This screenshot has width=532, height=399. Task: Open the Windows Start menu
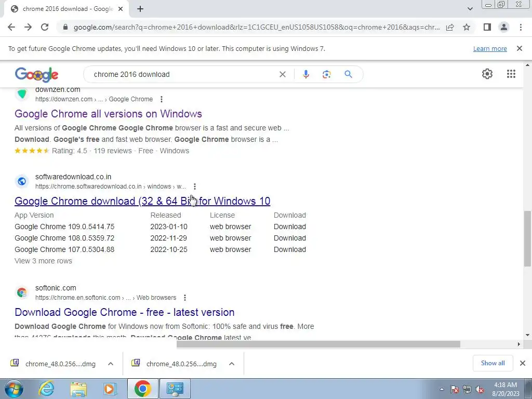[14, 389]
